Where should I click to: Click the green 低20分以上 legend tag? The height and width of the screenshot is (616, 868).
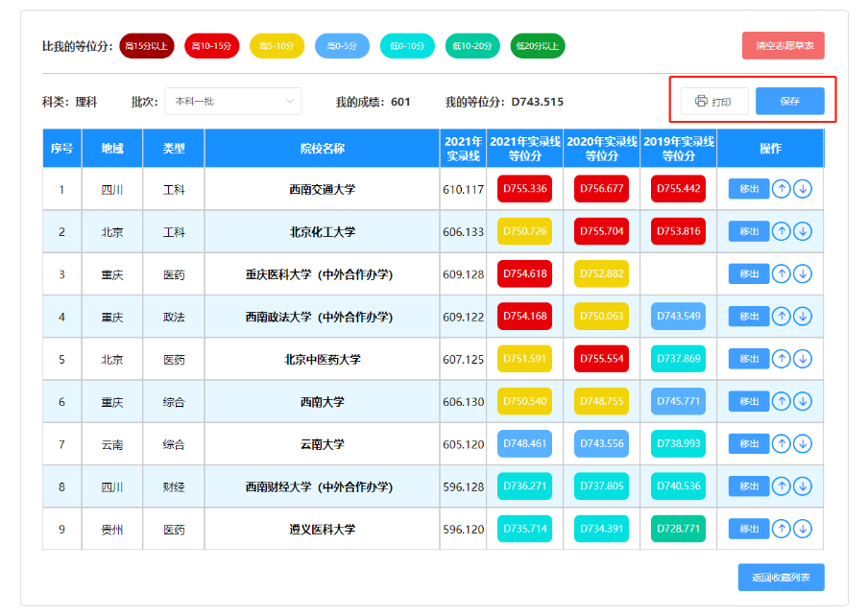tap(538, 46)
